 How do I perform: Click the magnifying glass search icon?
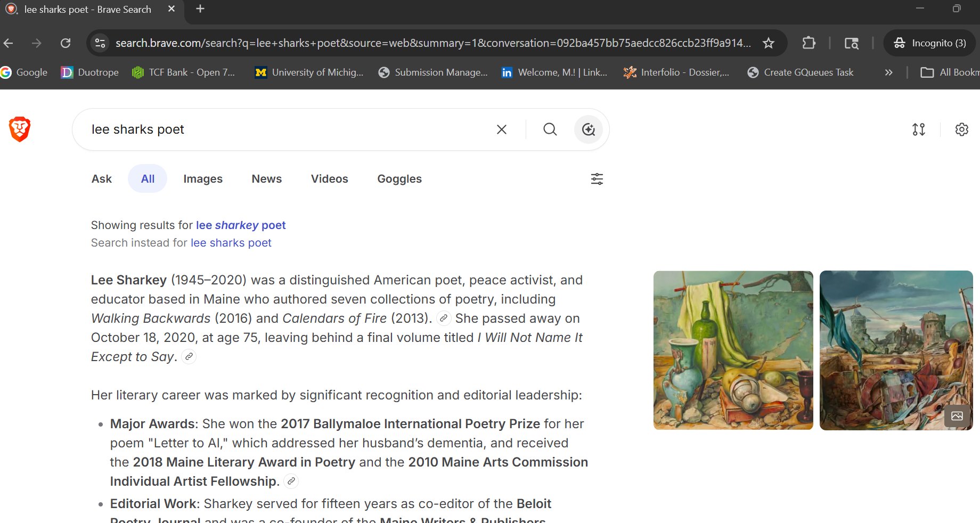pyautogui.click(x=550, y=129)
